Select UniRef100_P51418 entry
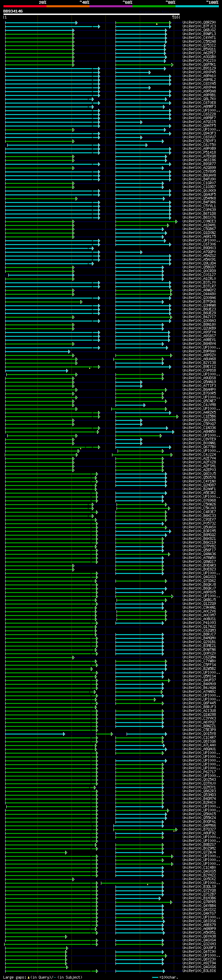The width and height of the screenshot is (222, 980). point(199,153)
